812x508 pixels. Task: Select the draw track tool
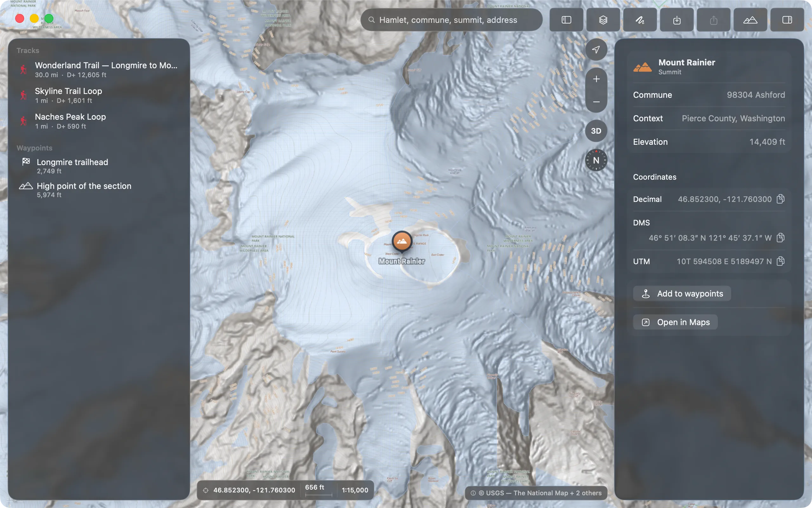coord(640,20)
